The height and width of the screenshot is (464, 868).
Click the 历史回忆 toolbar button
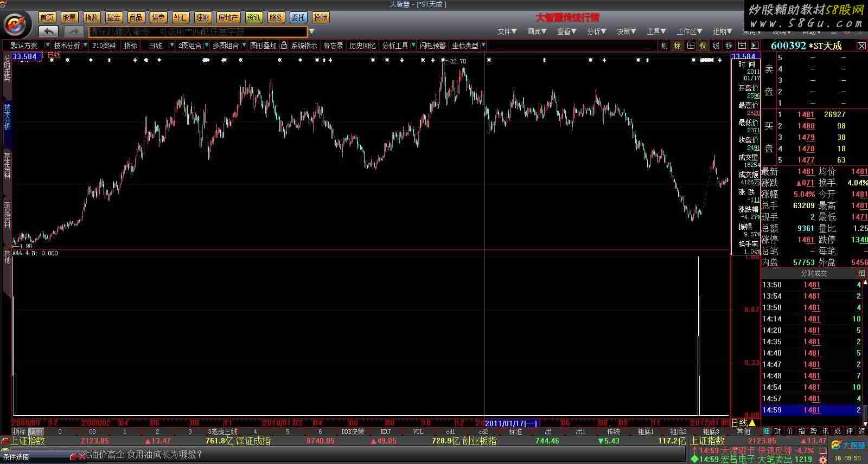click(x=363, y=46)
